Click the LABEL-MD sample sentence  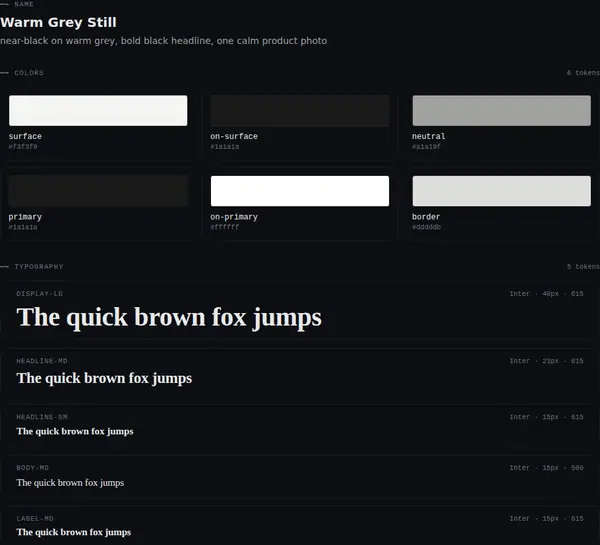[73, 532]
